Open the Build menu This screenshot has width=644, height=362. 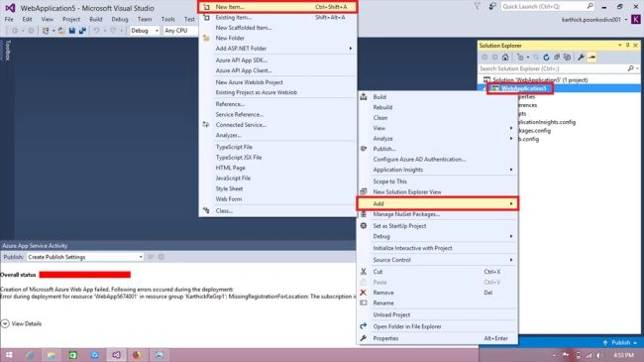point(96,19)
